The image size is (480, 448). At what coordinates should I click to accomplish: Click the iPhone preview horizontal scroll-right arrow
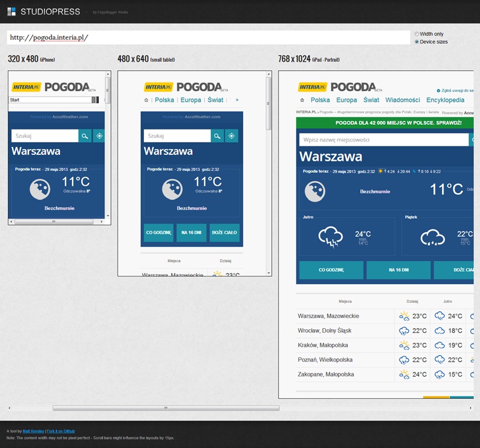[x=101, y=221]
